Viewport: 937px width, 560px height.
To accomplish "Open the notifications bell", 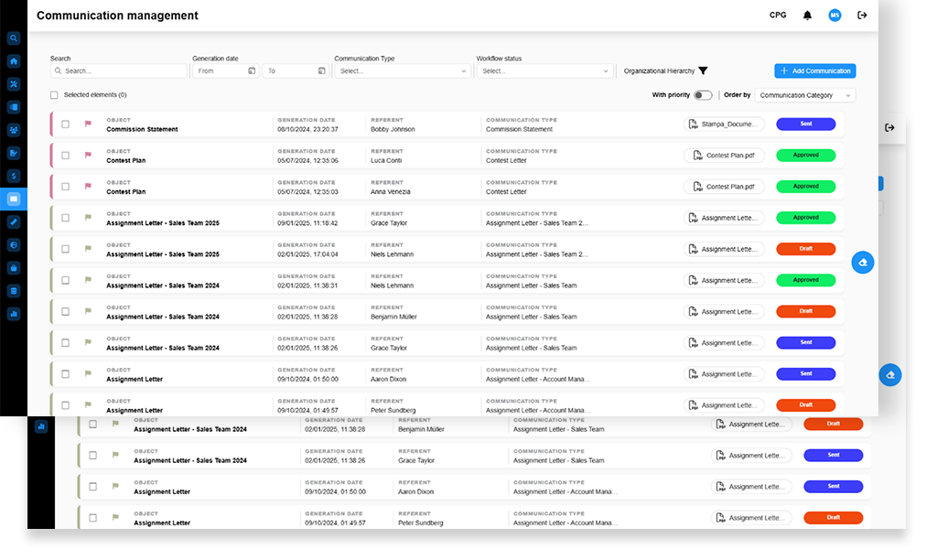I will click(x=807, y=16).
